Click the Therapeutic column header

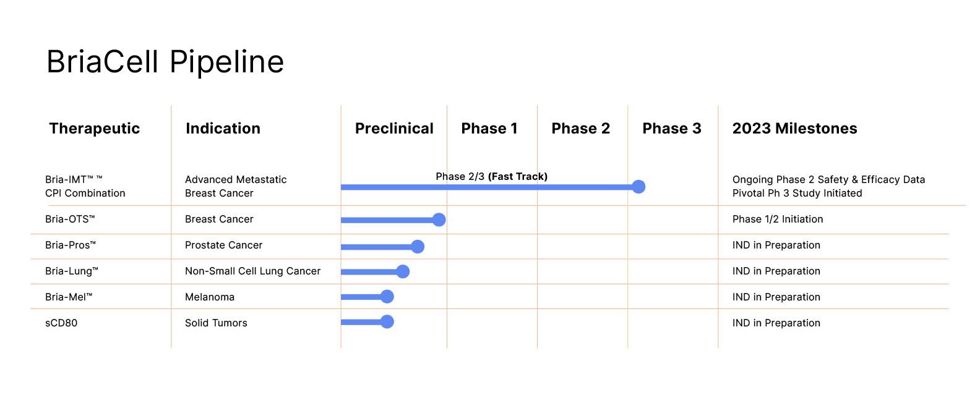point(95,129)
